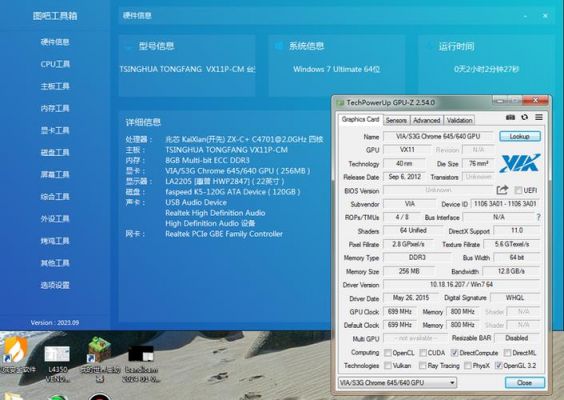
Task: Open 外设工具 in the sidebar
Action: 55,219
